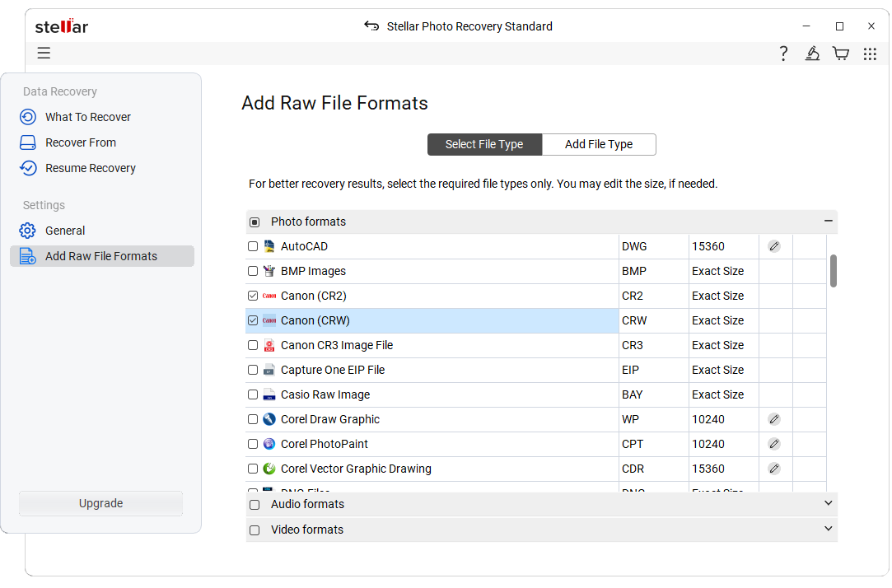Edit size pencil for Corel Vector Graphic Drawing
The height and width of the screenshot is (588, 892).
[774, 469]
